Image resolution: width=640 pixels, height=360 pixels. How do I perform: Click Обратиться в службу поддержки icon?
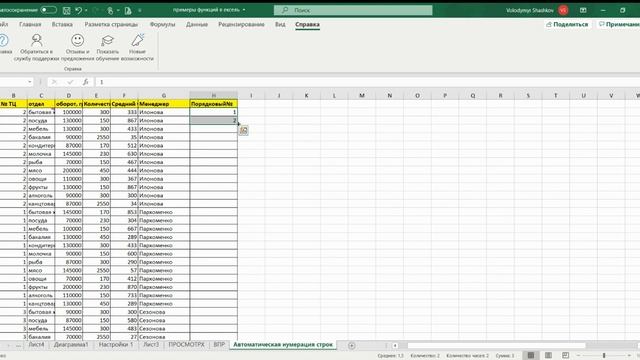pyautogui.click(x=37, y=40)
